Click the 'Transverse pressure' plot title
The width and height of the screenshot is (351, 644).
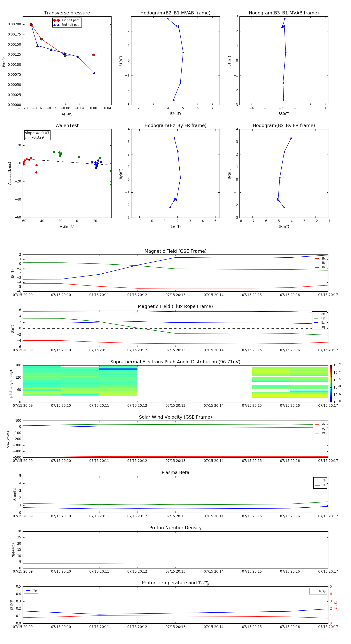pyautogui.click(x=67, y=13)
